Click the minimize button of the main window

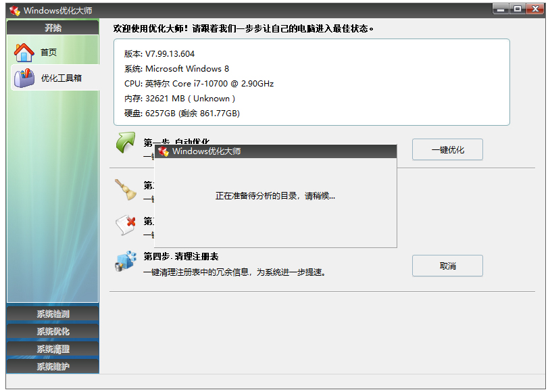500,9
